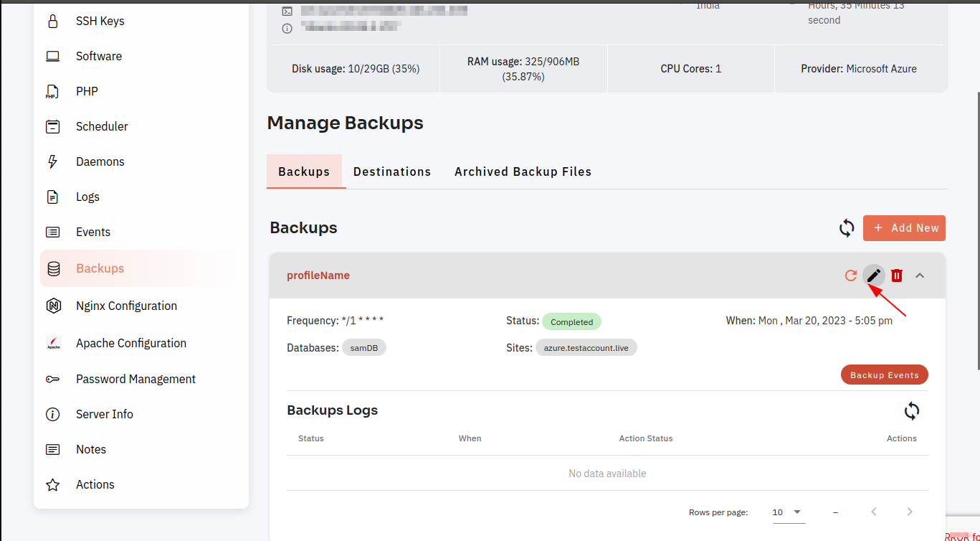
Task: Click the Actions star icon
Action: [52, 484]
